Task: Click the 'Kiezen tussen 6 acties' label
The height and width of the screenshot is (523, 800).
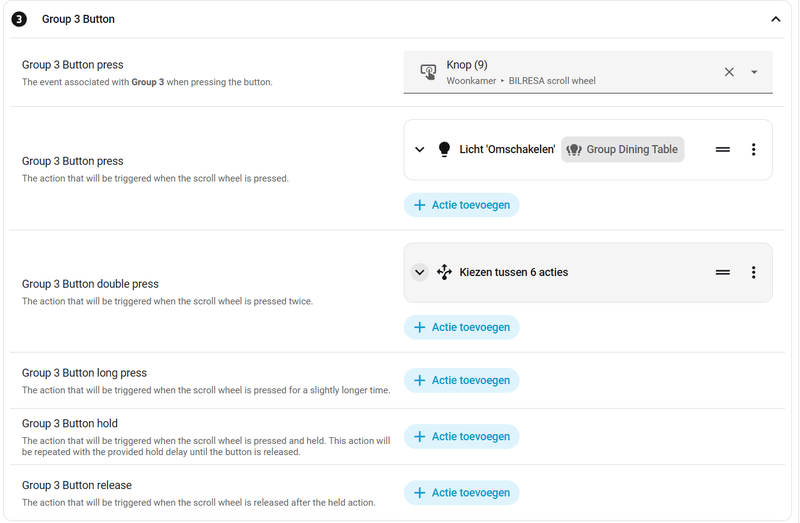Action: click(513, 272)
